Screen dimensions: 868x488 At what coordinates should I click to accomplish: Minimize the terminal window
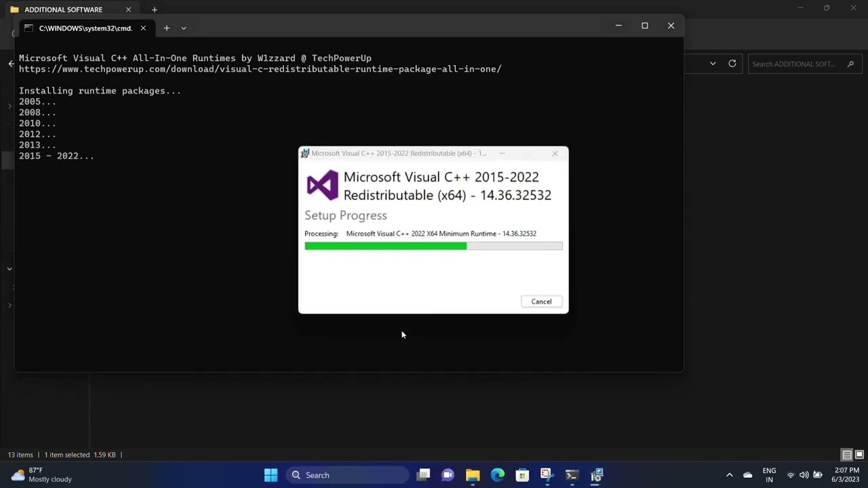tap(618, 26)
